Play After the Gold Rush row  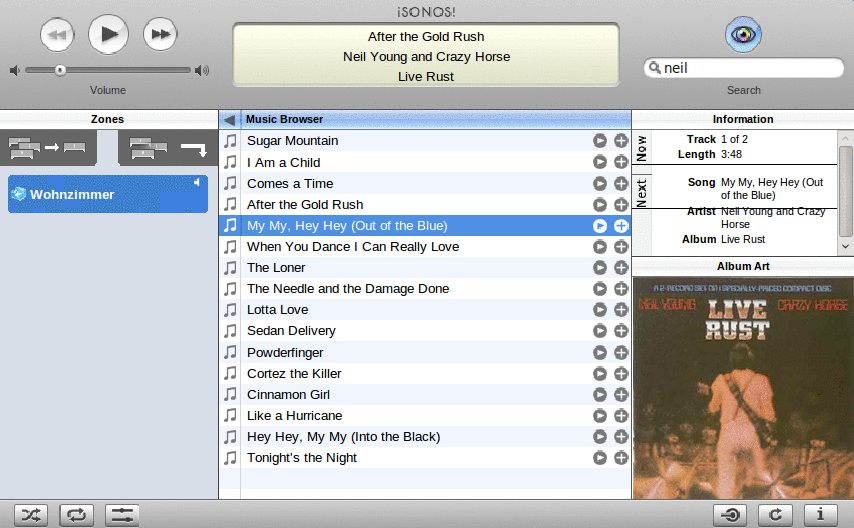pyautogui.click(x=600, y=205)
